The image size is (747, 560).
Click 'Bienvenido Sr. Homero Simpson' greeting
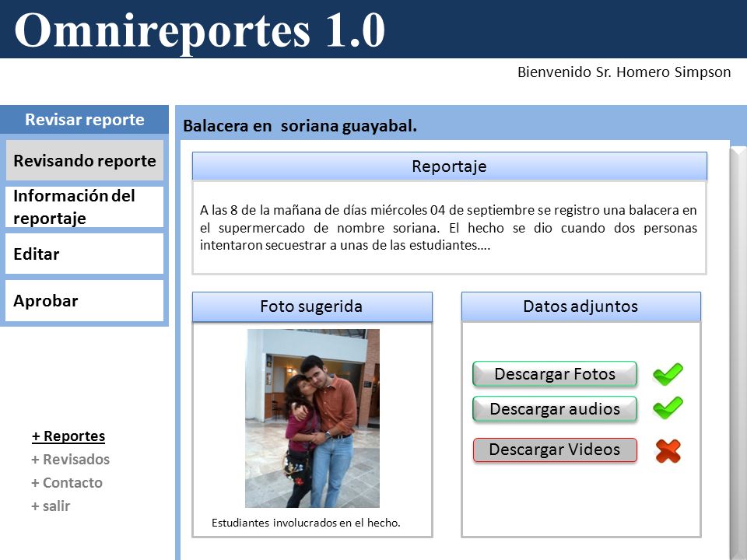(x=624, y=72)
